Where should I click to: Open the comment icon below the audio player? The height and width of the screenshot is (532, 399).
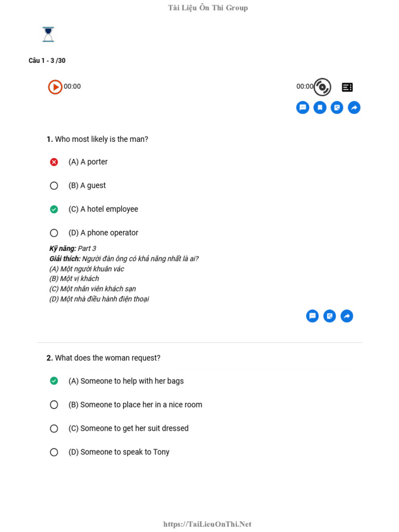pyautogui.click(x=303, y=108)
